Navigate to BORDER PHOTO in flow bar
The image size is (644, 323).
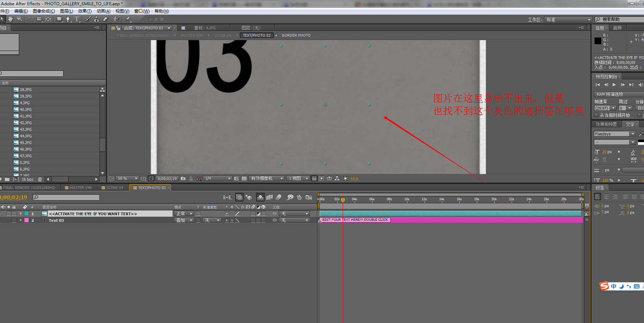[296, 35]
